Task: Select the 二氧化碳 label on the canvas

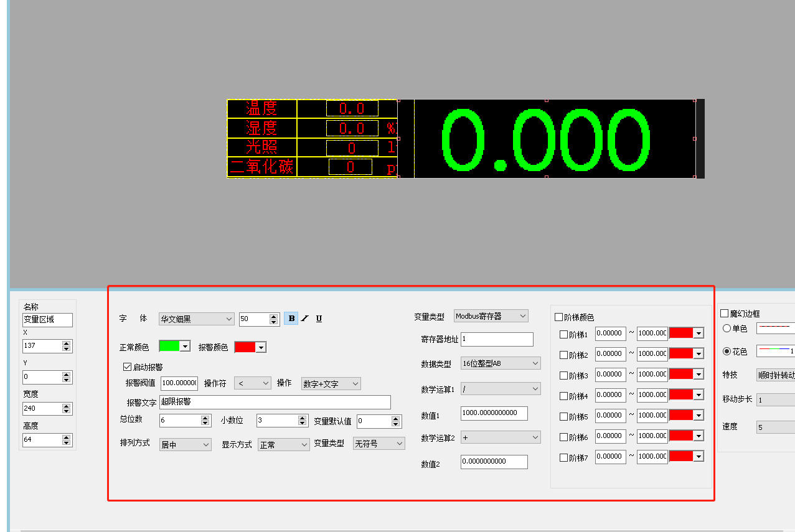Action: coord(261,167)
